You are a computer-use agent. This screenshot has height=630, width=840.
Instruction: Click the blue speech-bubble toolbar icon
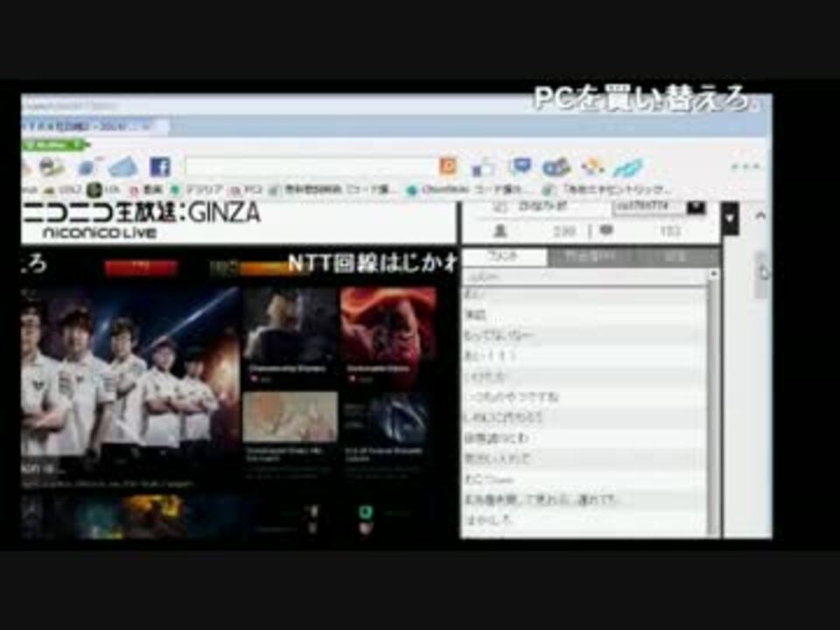520,166
